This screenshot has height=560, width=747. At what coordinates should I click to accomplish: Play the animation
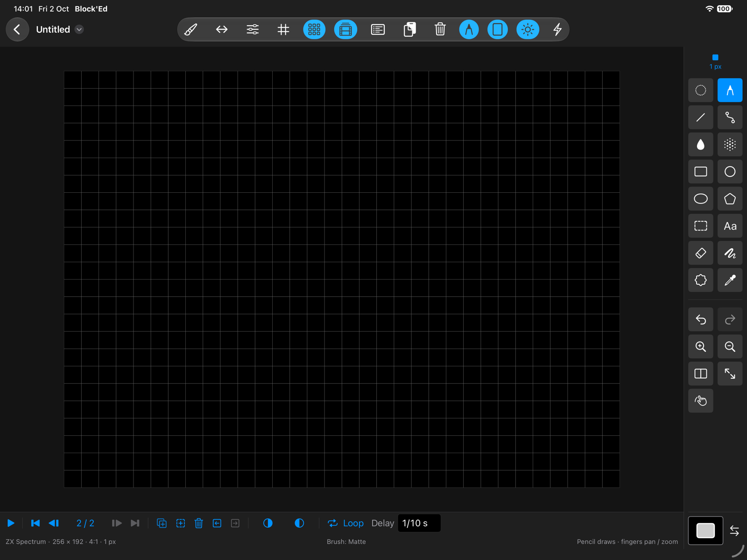11,523
